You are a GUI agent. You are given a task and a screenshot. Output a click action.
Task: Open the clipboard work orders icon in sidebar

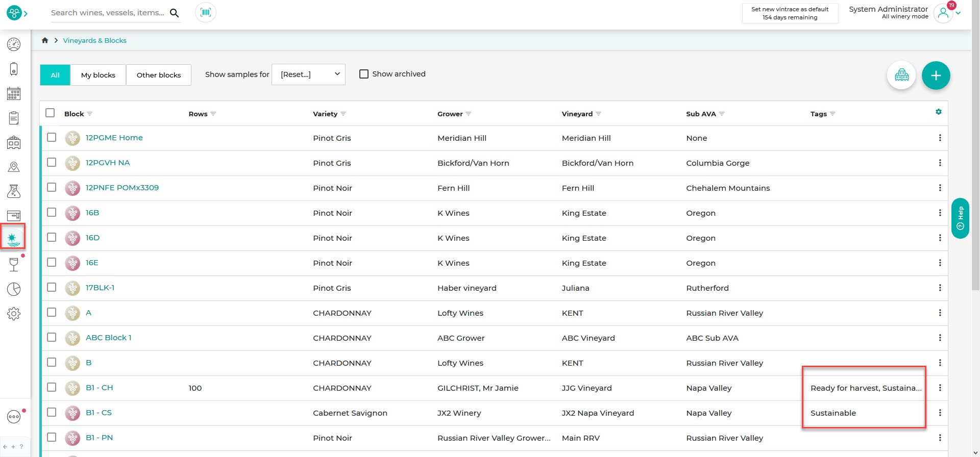14,118
